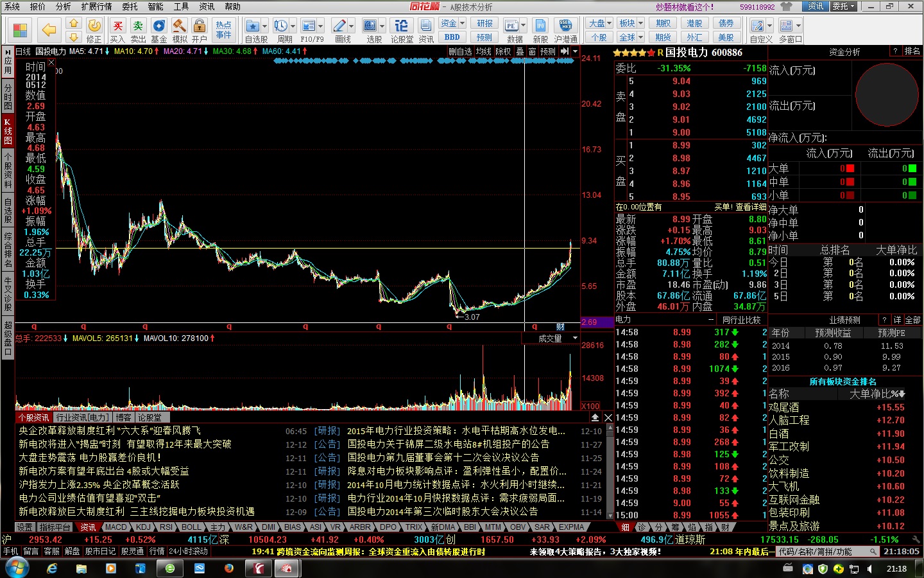Open the 扩展行情 menu
The width and height of the screenshot is (924, 578).
[96, 6]
